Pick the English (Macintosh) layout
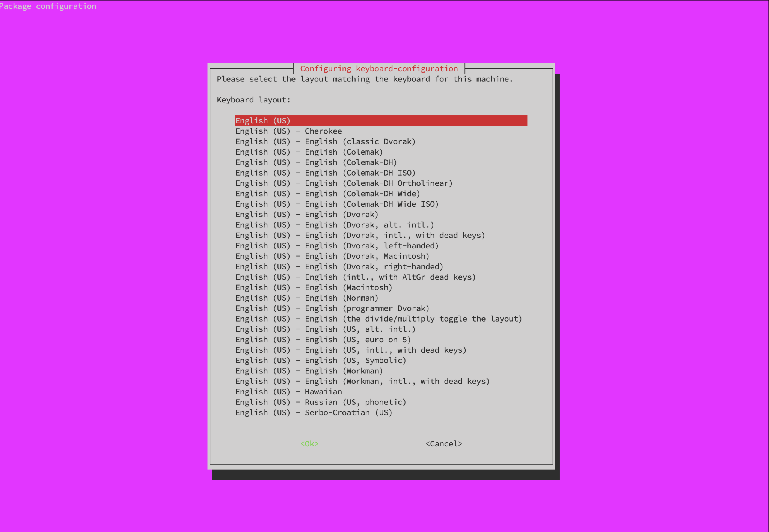This screenshot has height=532, width=769. [314, 288]
